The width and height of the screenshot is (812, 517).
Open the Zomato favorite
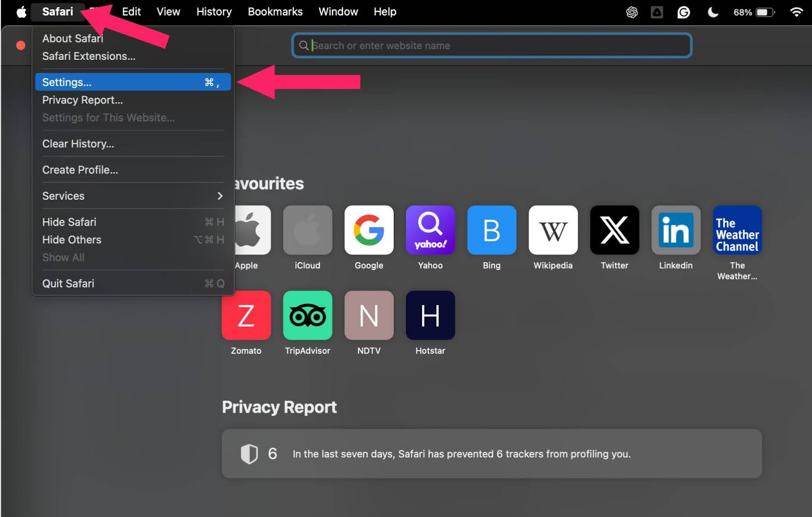click(x=246, y=315)
